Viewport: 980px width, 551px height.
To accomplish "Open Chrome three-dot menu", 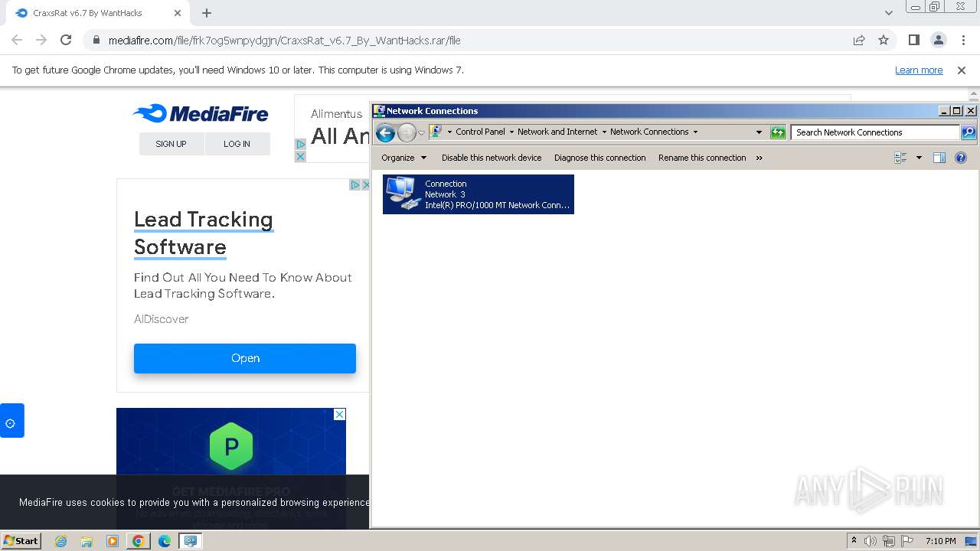I will (x=963, y=40).
